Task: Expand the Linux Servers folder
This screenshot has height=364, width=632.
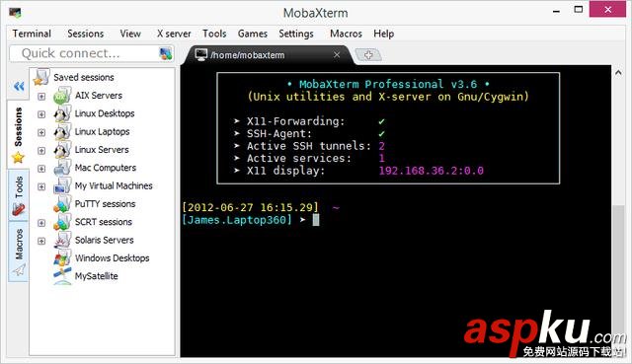Action: pos(41,151)
